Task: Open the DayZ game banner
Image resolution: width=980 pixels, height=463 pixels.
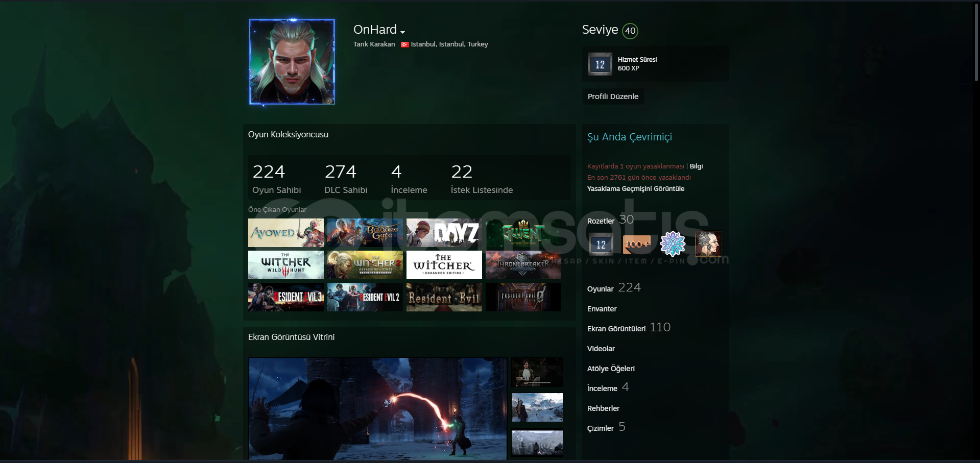Action: point(444,233)
